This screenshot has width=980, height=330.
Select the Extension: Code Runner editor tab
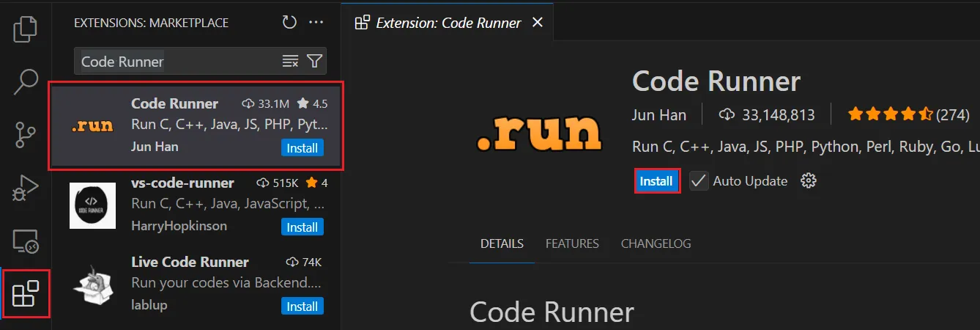449,23
